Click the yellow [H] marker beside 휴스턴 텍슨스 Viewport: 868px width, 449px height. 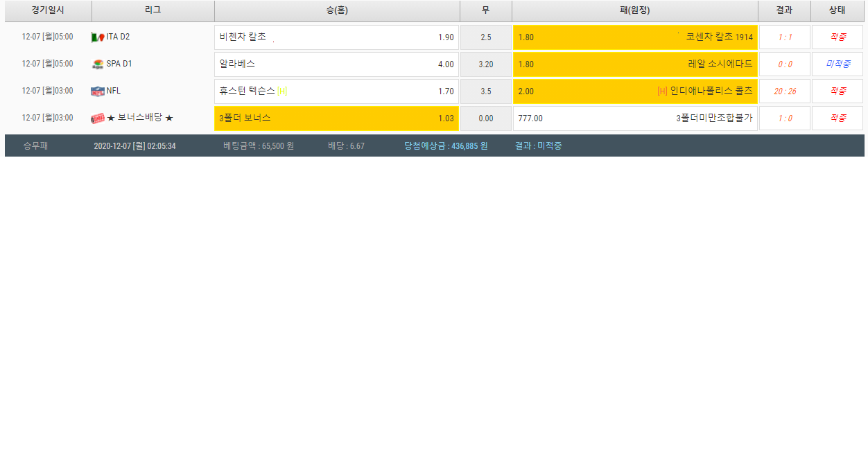282,91
